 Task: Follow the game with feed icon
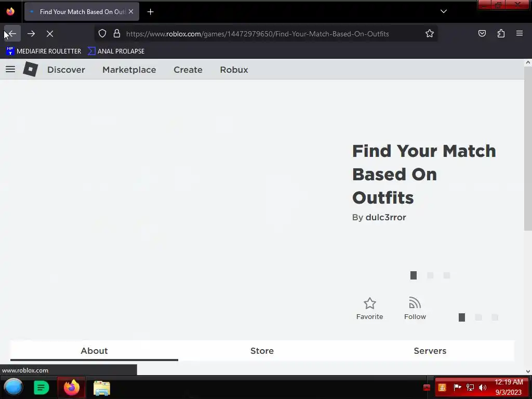click(415, 309)
